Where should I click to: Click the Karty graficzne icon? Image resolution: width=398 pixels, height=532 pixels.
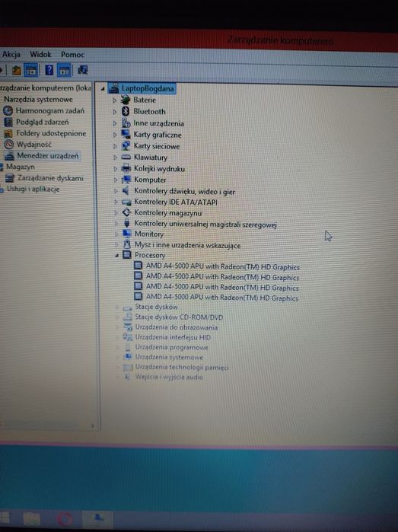[126, 135]
